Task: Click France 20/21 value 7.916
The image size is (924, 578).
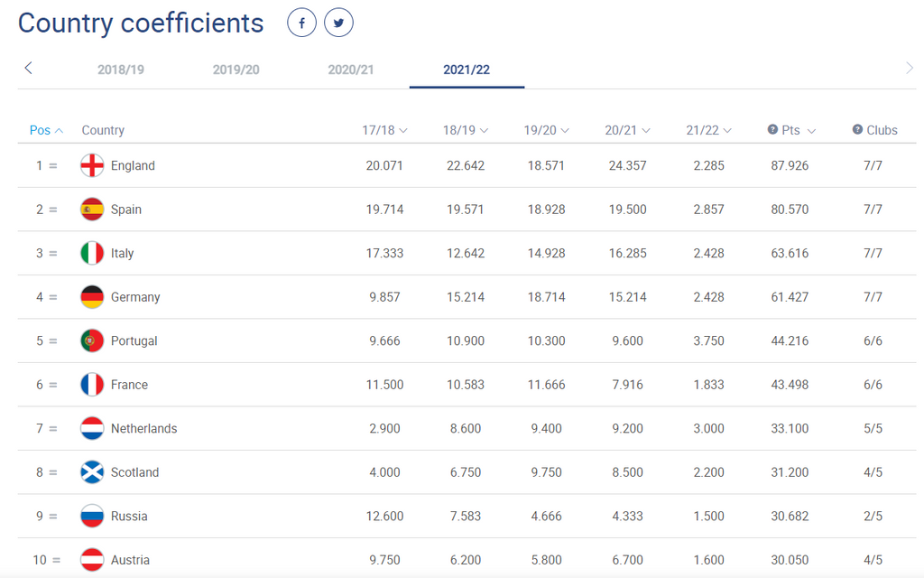Action: tap(628, 385)
